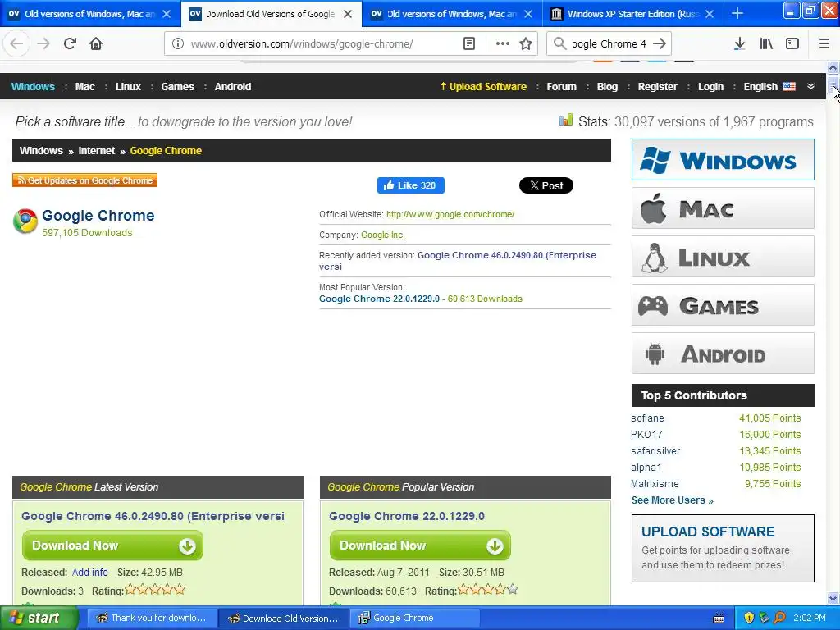Open the library bookshelf icon
Image resolution: width=840 pixels, height=630 pixels.
[x=766, y=43]
